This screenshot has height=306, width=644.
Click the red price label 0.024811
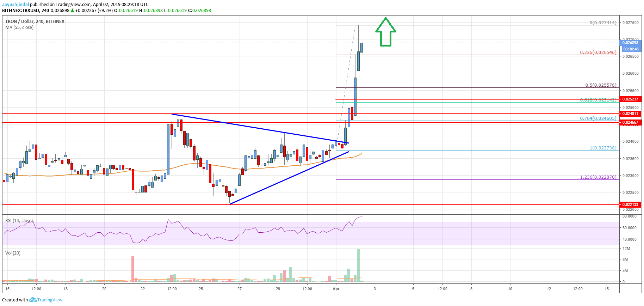[630, 114]
